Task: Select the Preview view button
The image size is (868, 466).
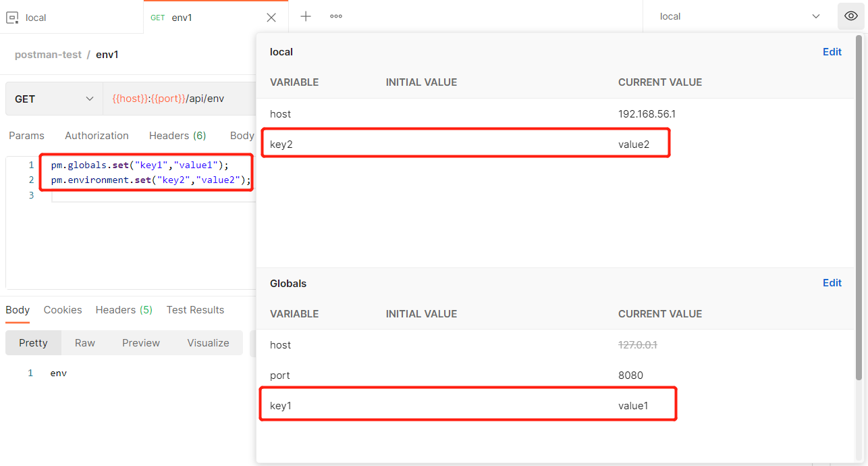Action: point(141,343)
